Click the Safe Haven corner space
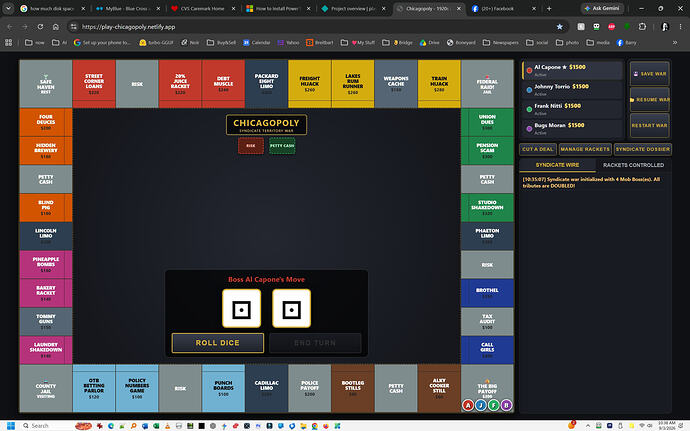 coord(46,84)
